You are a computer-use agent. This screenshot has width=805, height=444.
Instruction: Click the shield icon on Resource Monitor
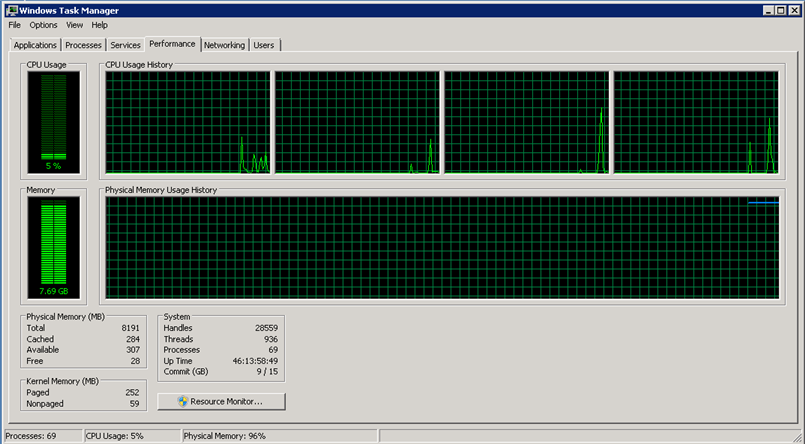(182, 401)
